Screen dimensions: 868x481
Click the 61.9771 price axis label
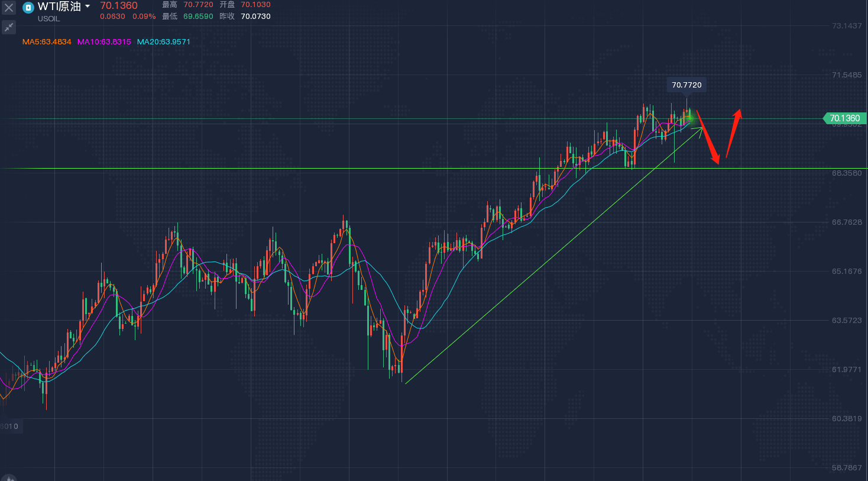[847, 370]
